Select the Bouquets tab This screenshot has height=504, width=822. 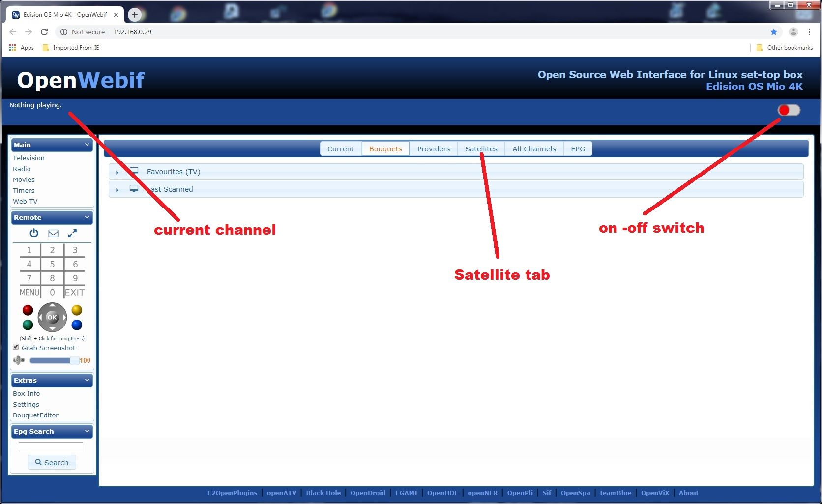385,149
